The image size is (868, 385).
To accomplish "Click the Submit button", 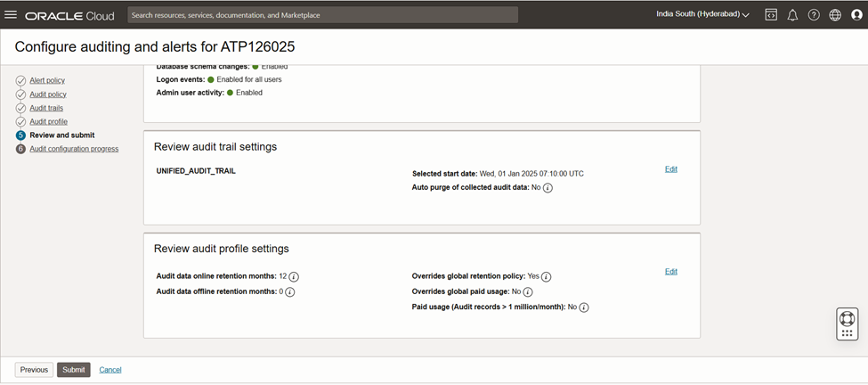I will click(x=74, y=370).
